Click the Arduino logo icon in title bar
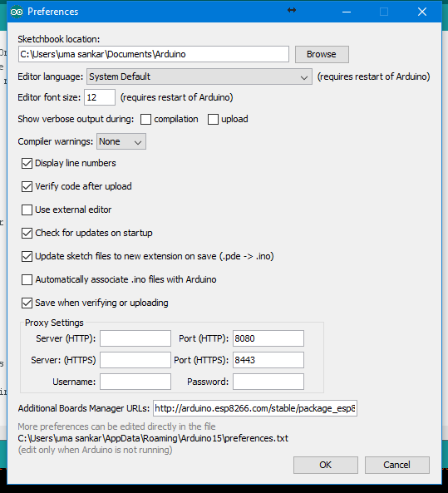The height and width of the screenshot is (493, 448). 17,12
